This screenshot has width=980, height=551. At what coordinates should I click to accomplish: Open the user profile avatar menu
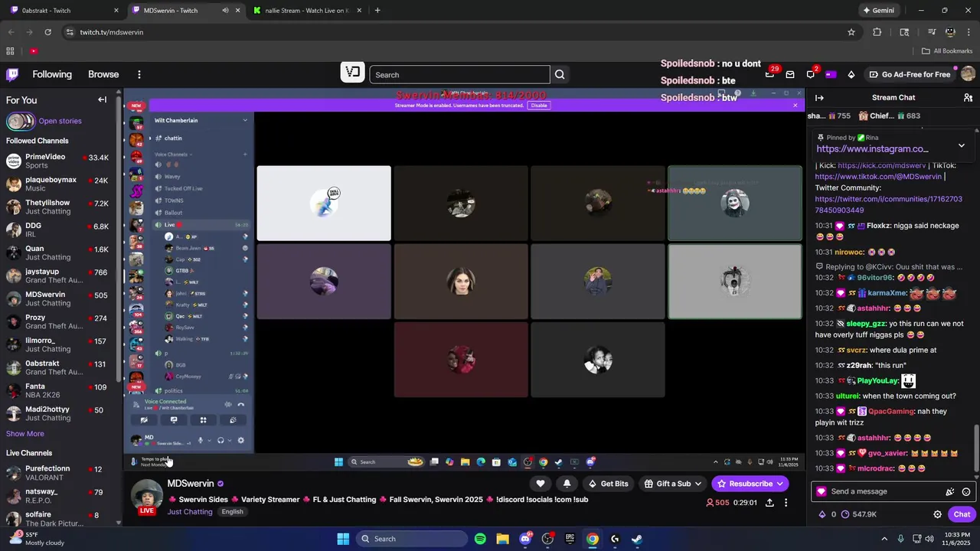968,74
